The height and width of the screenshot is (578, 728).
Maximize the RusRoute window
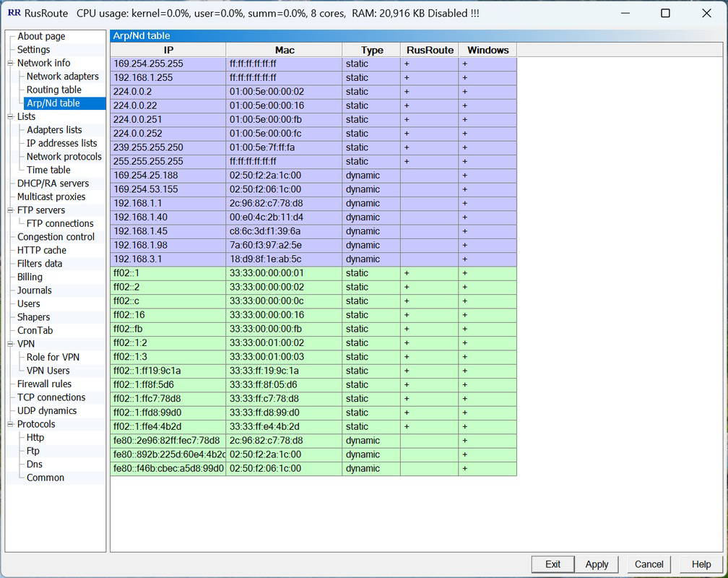(x=665, y=13)
